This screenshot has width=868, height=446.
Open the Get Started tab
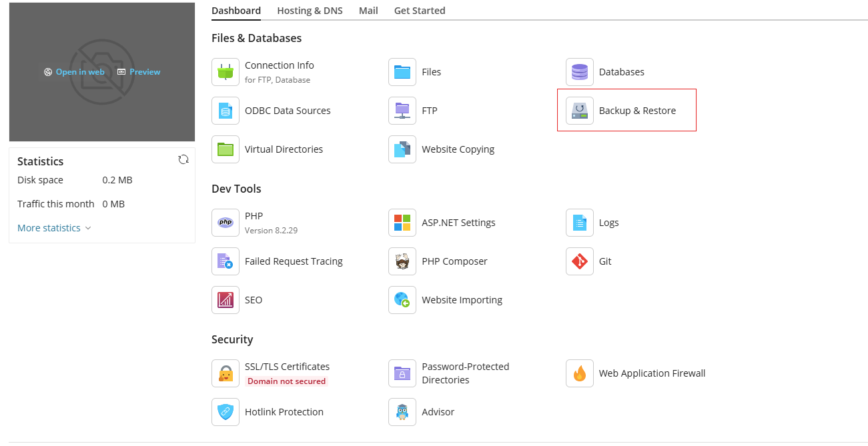[420, 11]
